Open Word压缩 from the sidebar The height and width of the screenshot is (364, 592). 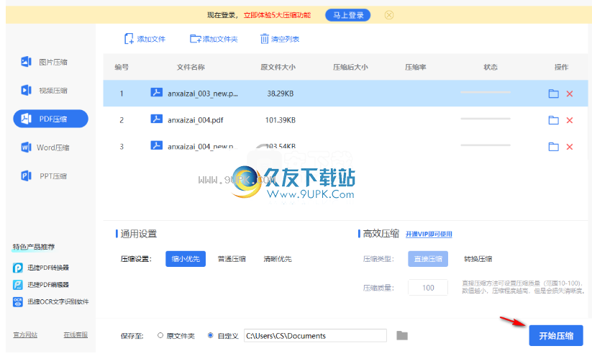45,147
